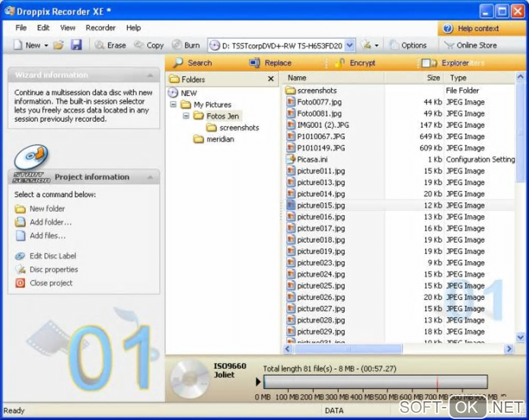This screenshot has height=420, width=529.
Task: Click the Start Session disc icon
Action: (31, 157)
